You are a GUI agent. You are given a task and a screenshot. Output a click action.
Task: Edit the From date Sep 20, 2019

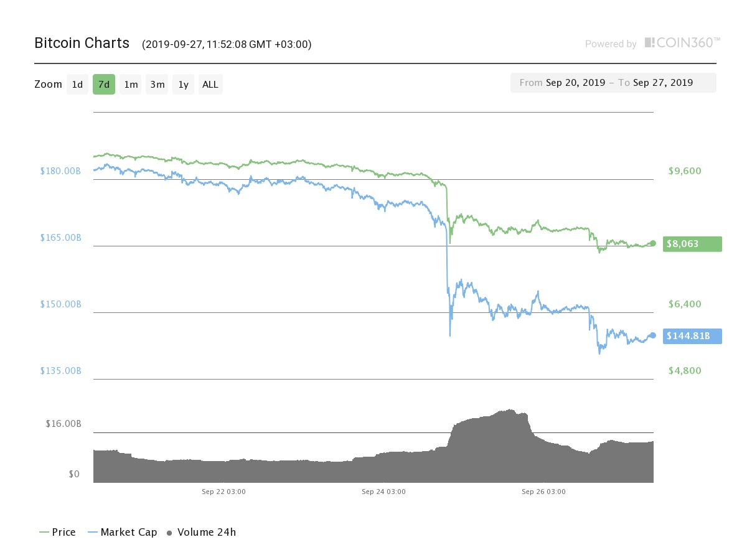point(575,83)
